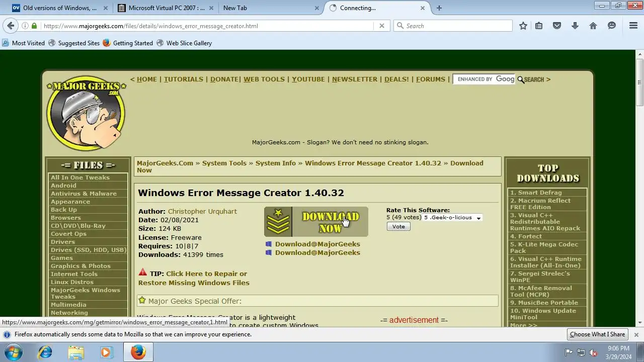Screen dimensions: 644x362
Task: Click the Firefox taskbar icon
Action: [x=138, y=352]
